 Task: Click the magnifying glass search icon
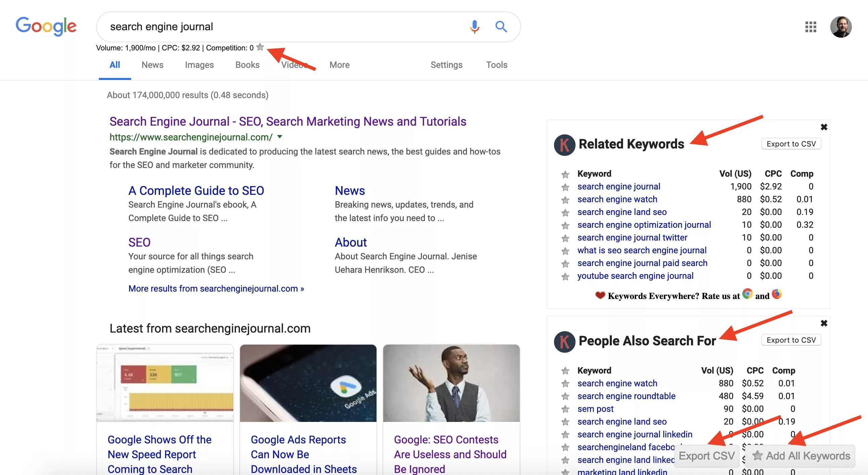(x=501, y=27)
